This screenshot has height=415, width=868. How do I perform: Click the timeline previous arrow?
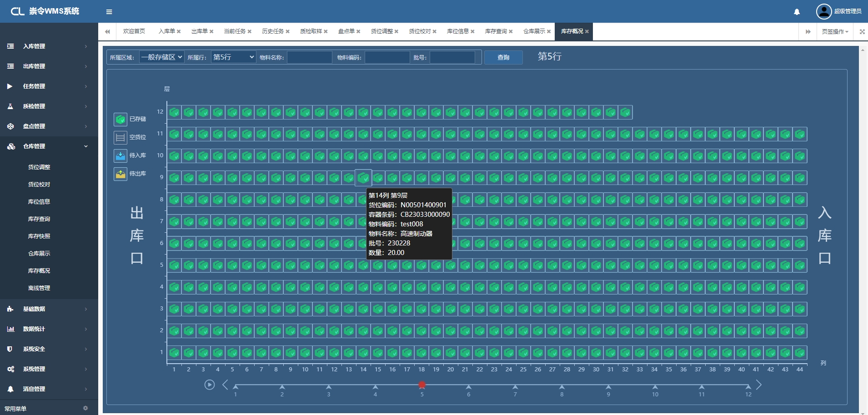tap(225, 385)
